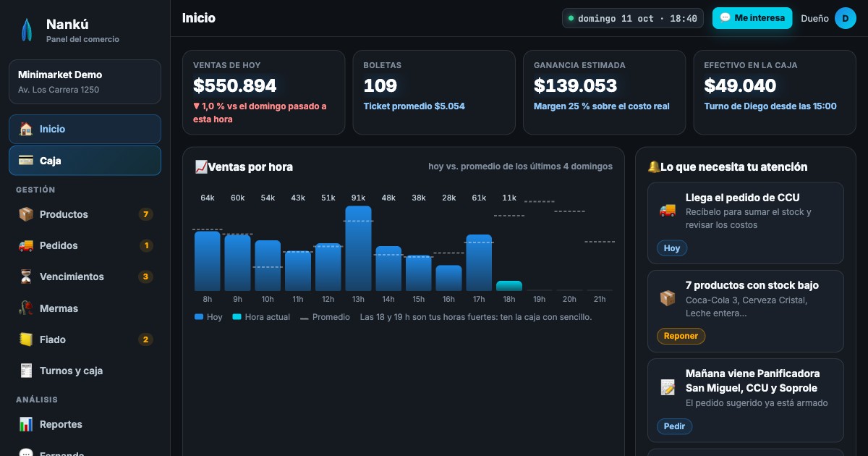Click the Ventas de hoy card
The image size is (868, 456).
tap(264, 93)
